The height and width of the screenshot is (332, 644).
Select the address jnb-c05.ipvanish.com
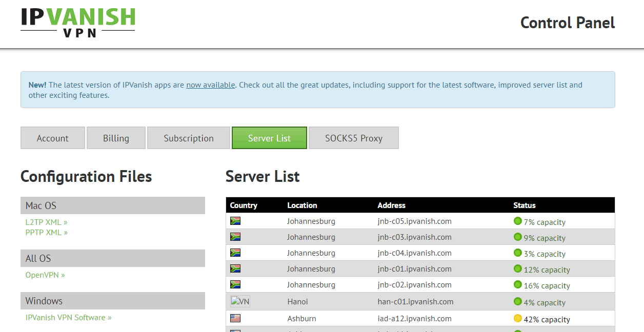click(x=415, y=221)
